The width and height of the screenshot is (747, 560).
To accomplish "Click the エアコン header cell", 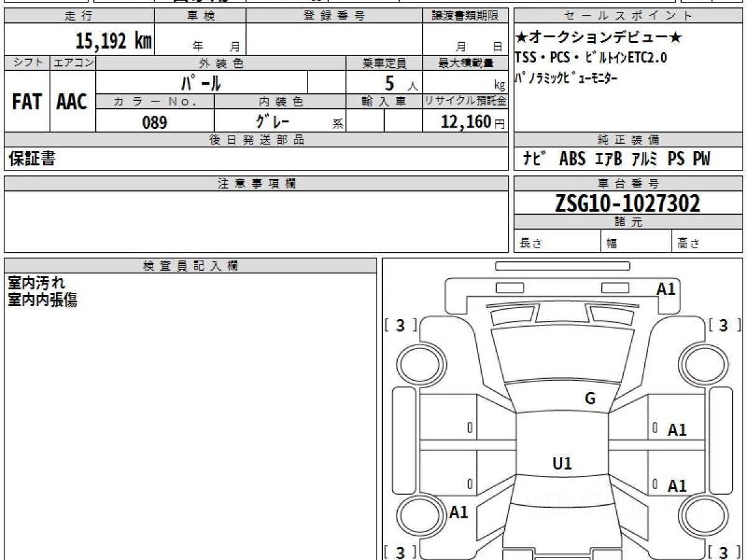I will click(x=73, y=63).
